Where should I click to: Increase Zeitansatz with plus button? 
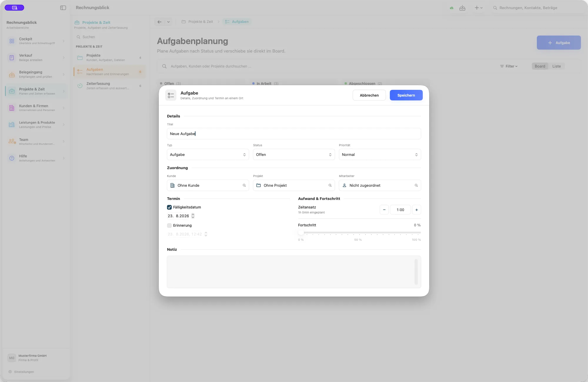pos(417,210)
